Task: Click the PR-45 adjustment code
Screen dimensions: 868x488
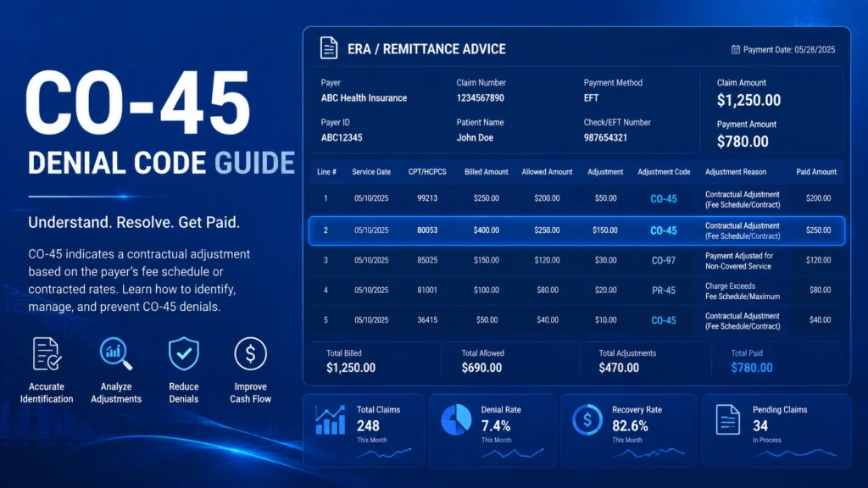Action: 664,291
